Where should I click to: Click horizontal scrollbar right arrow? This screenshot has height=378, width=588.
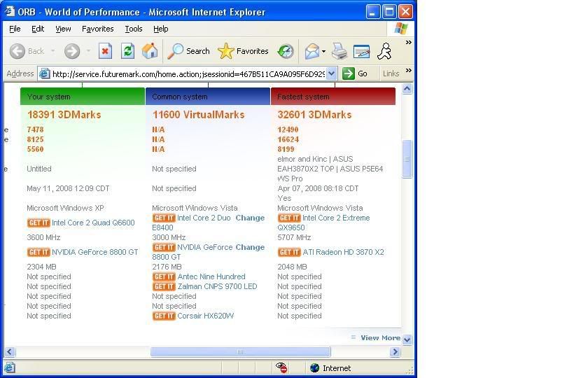tap(395, 351)
